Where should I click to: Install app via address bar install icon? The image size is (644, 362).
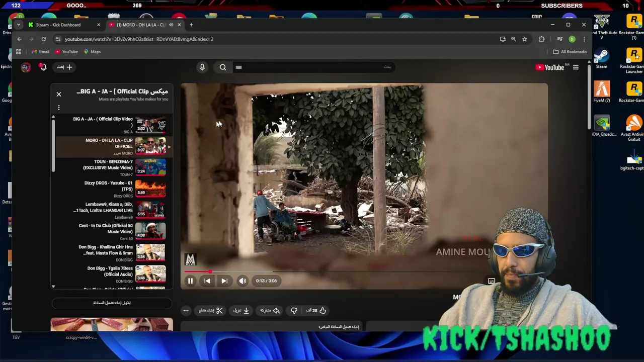[503, 39]
